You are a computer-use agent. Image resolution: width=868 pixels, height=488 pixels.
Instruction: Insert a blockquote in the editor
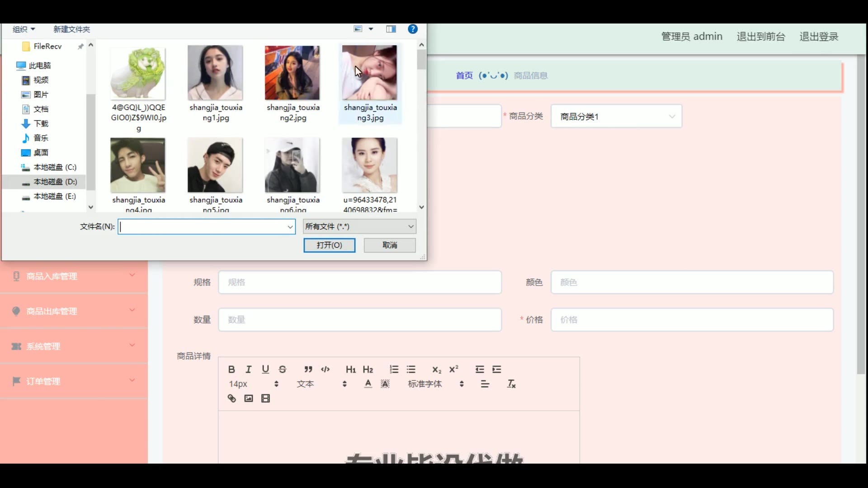point(308,369)
